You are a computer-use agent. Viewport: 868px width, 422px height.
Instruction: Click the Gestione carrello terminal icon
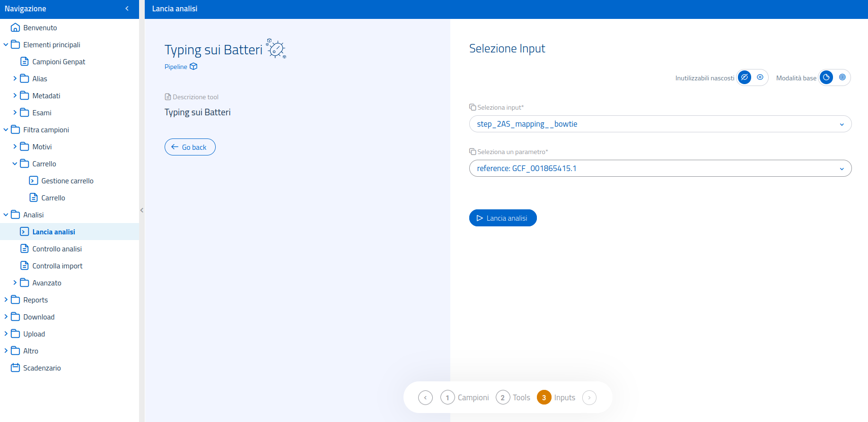coord(34,181)
